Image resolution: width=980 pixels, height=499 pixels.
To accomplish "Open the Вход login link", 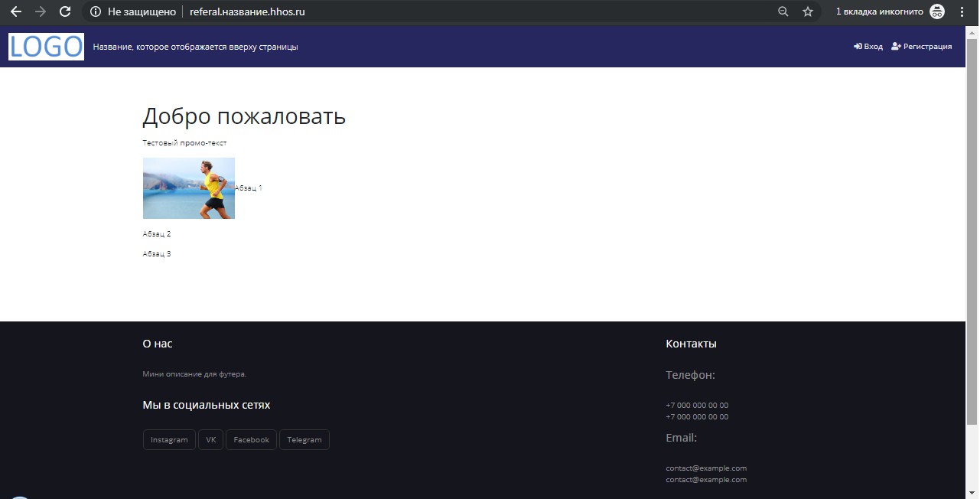I will (x=868, y=47).
